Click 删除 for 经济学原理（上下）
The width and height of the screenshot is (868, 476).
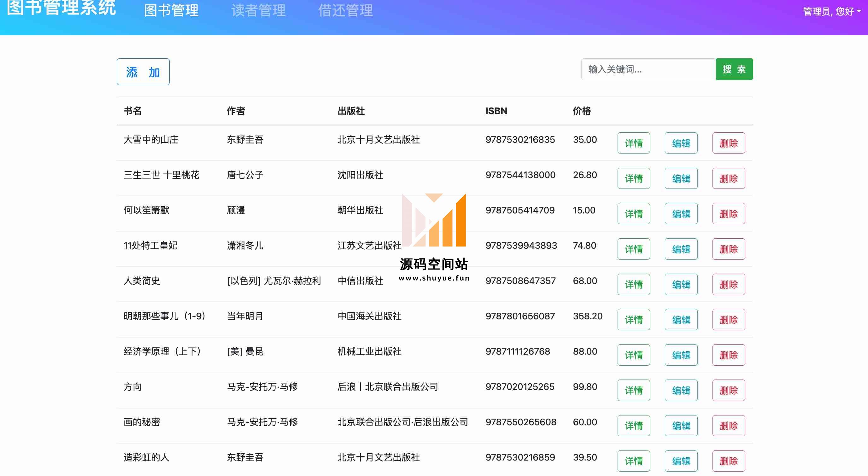tap(729, 355)
